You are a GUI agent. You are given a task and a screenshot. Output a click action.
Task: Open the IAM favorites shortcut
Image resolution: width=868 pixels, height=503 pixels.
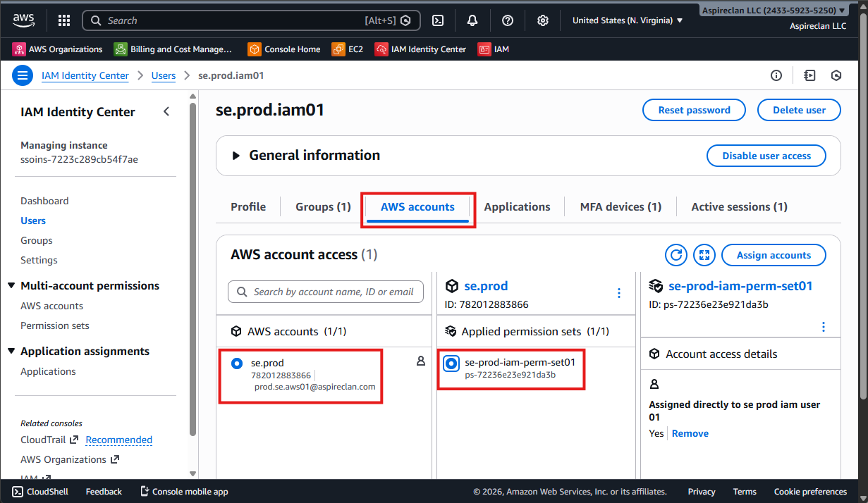coord(494,49)
